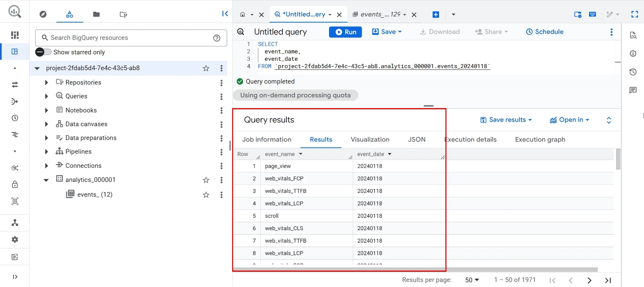644x287 pixels.
Task: Open more actions for the Pipelines row
Action: pos(221,152)
